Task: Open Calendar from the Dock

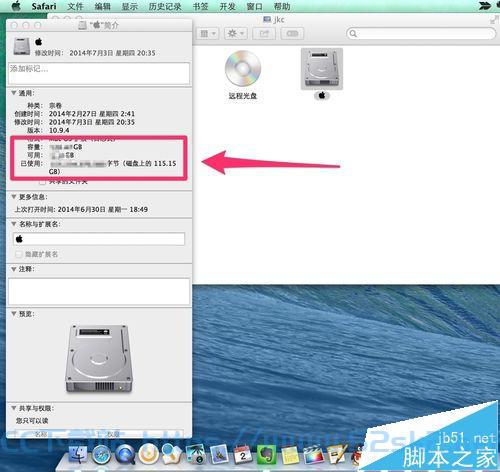Action: coord(243,455)
